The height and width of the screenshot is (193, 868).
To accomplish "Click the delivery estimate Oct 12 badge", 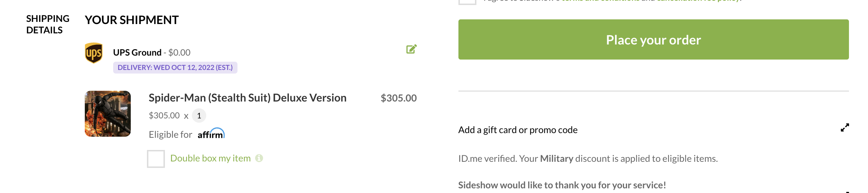I will pyautogui.click(x=175, y=67).
